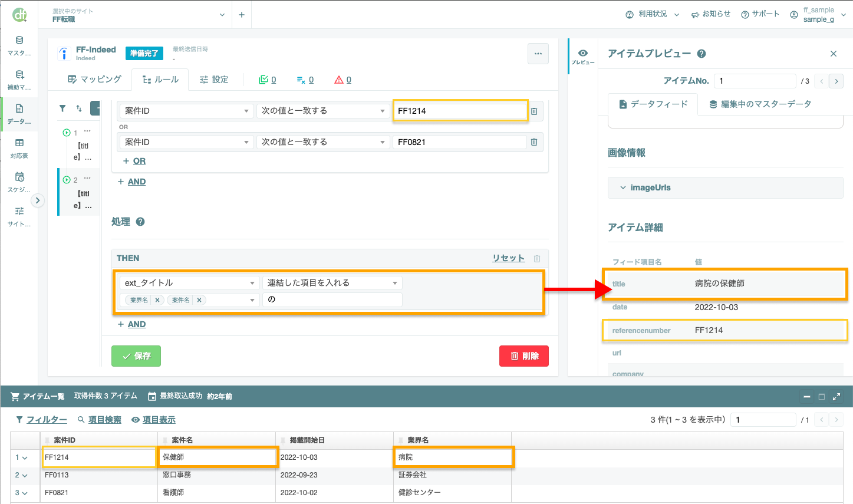This screenshot has width=853, height=504.
Task: Open 項目検索 in item list
Action: (99, 420)
